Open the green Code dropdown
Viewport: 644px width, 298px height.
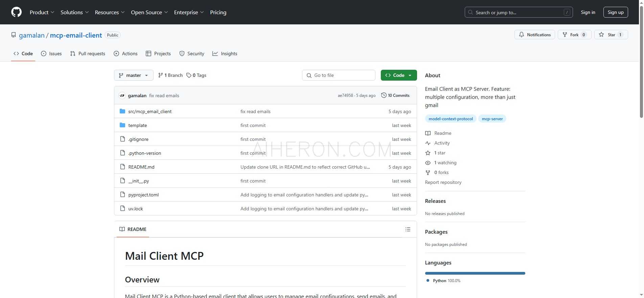click(398, 75)
